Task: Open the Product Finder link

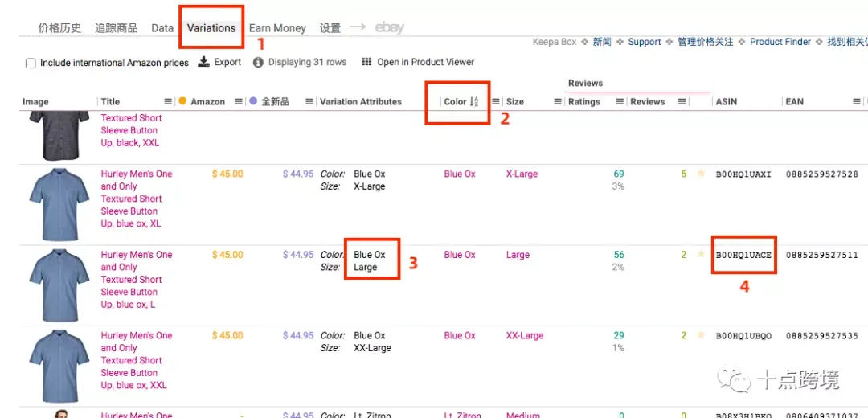Action: tap(780, 42)
